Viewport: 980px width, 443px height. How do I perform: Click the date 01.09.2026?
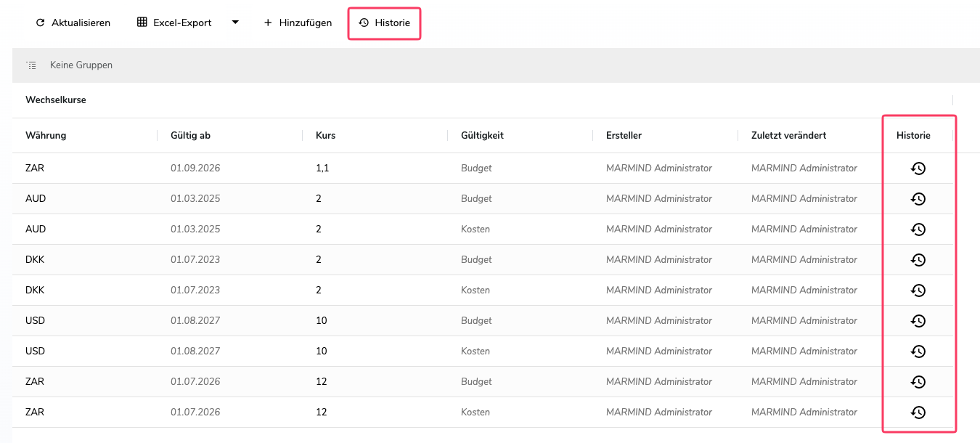click(195, 168)
